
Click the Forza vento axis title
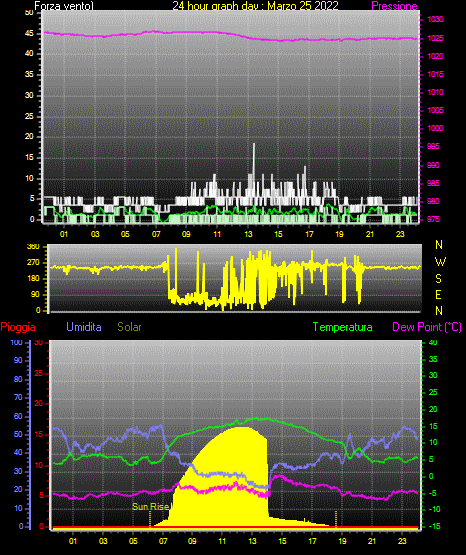coord(64,6)
